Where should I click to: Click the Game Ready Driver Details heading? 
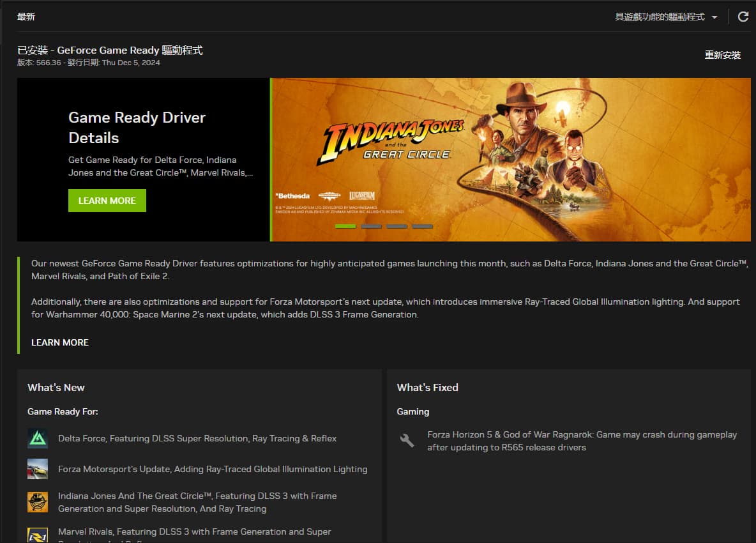[x=137, y=128]
